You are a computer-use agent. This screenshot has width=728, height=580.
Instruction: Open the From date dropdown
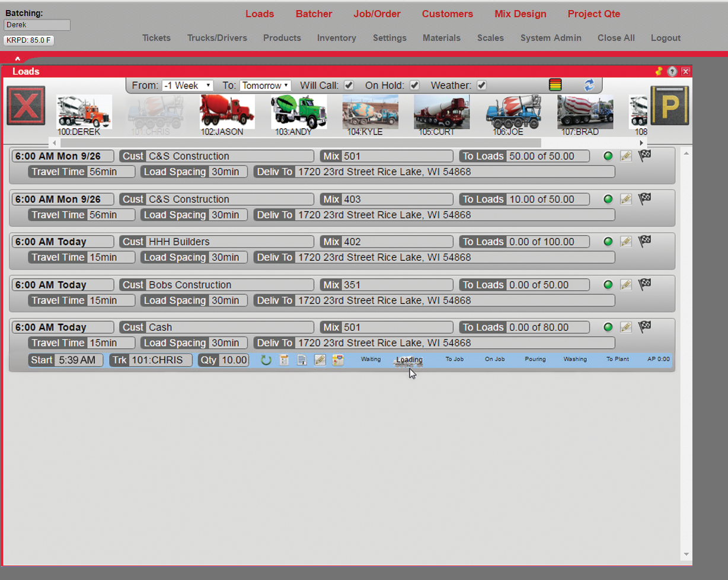pos(187,85)
